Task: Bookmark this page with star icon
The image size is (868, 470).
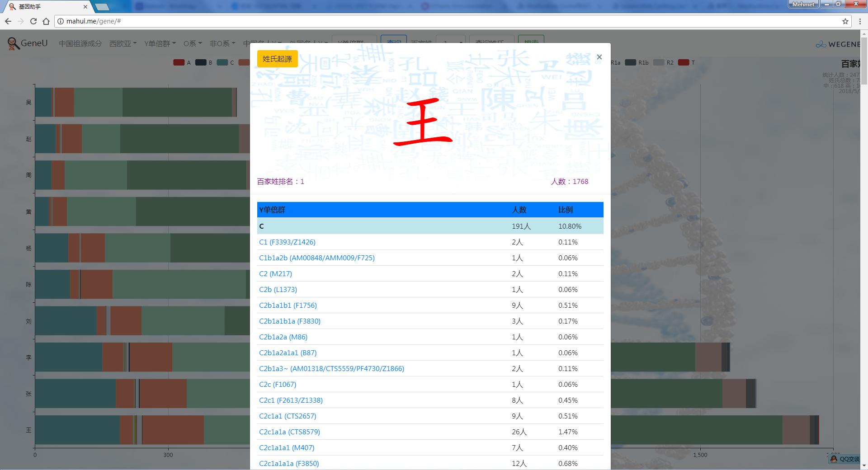Action: point(845,21)
